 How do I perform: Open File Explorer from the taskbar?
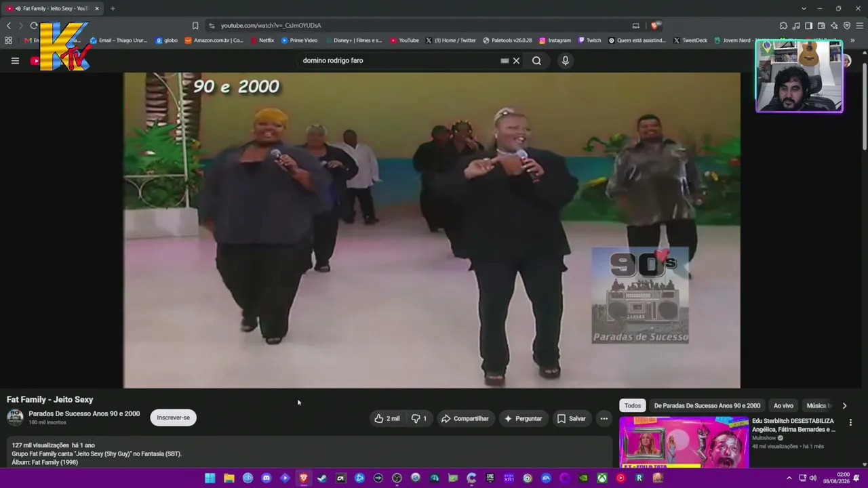click(229, 479)
